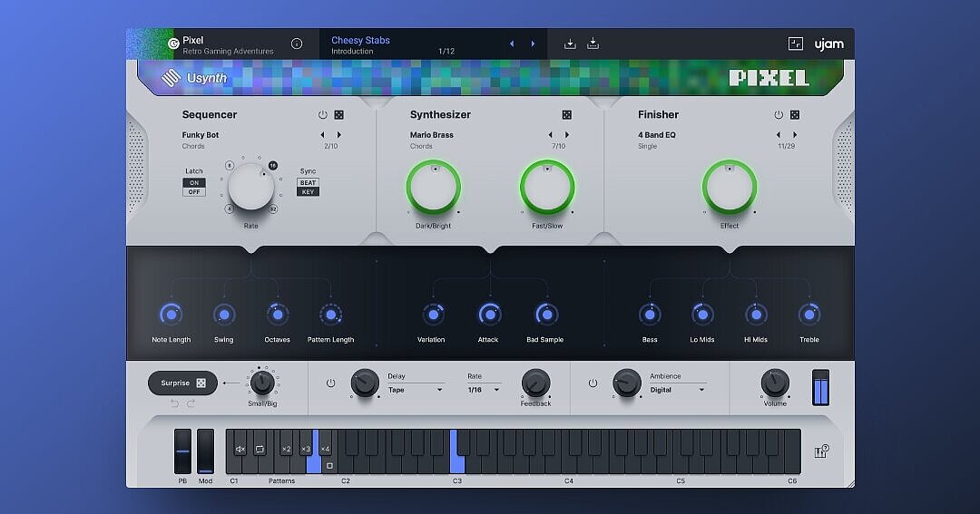Go to next preset arrow in header

pos(534,44)
